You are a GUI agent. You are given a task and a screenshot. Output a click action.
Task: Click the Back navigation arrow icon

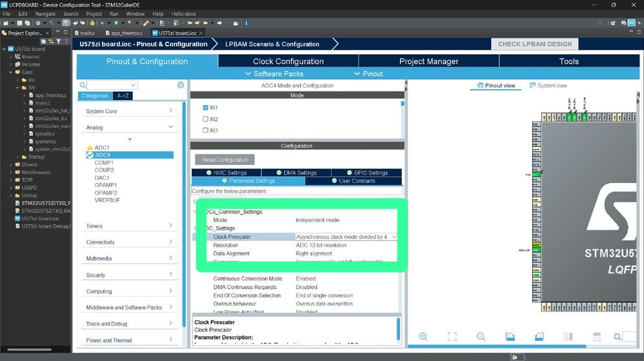click(x=205, y=23)
